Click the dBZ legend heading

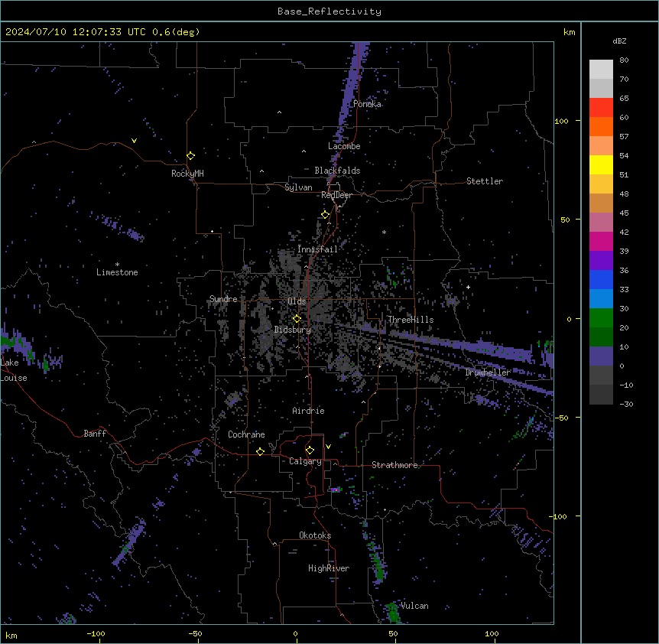tap(619, 41)
